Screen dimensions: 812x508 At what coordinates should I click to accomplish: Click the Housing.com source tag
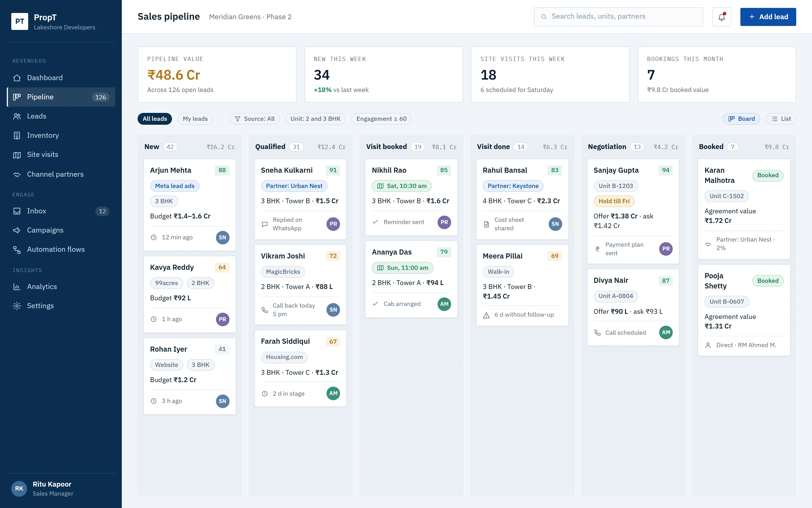coord(284,357)
